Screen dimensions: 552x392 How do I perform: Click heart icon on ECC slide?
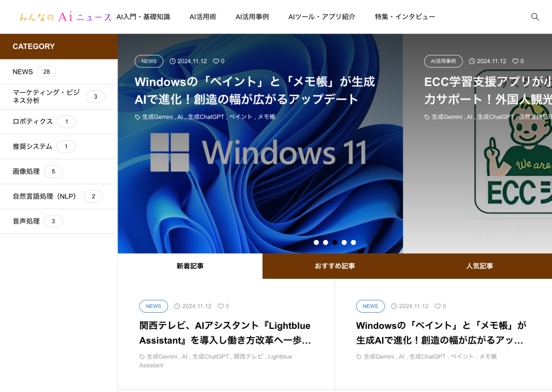click(515, 61)
